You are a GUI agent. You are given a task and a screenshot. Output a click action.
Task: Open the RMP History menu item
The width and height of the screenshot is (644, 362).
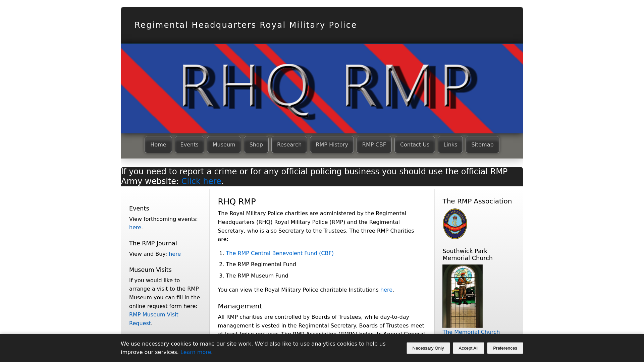point(332,145)
